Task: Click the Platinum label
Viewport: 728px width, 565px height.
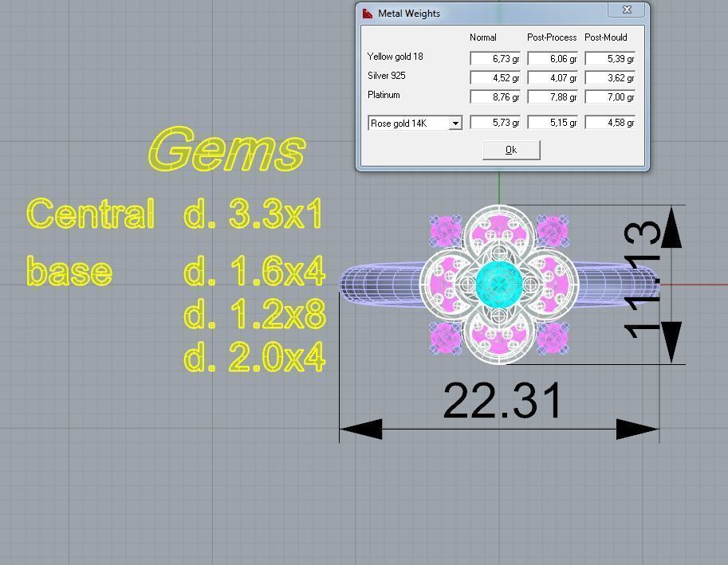Action: click(384, 95)
